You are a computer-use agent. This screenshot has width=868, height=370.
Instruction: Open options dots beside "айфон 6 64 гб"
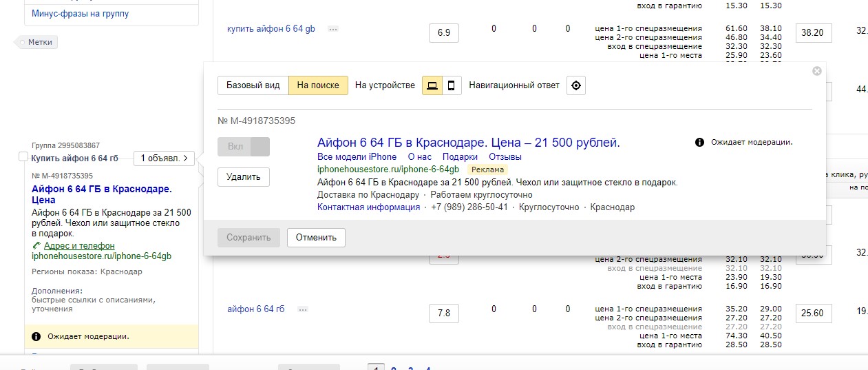pos(303,310)
